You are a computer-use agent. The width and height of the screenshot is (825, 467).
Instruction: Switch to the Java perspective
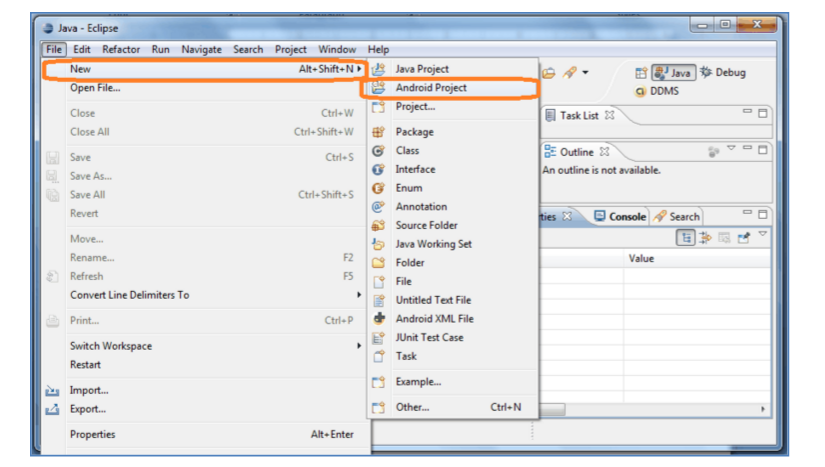[673, 73]
